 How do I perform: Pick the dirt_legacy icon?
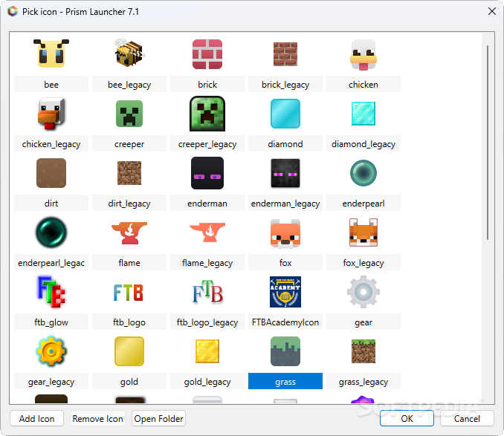point(129,173)
